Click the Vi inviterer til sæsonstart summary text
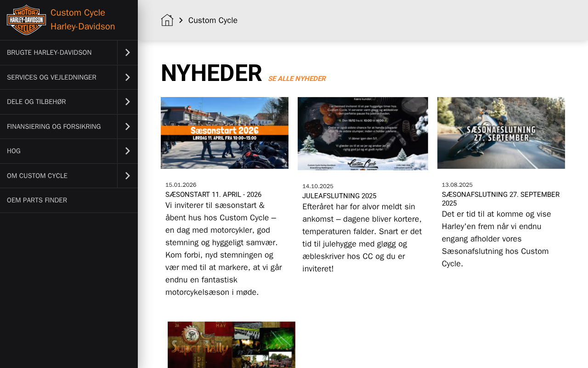588x368 pixels. pyautogui.click(x=224, y=249)
